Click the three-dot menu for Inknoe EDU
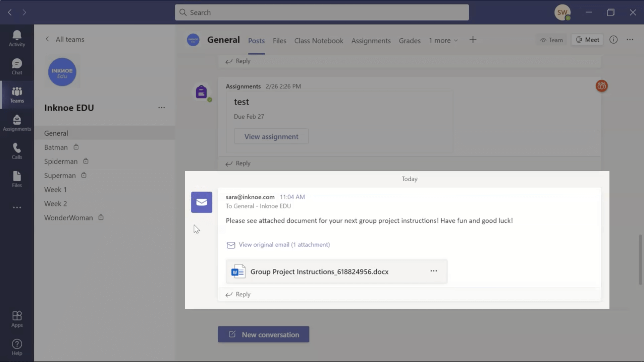 [161, 107]
